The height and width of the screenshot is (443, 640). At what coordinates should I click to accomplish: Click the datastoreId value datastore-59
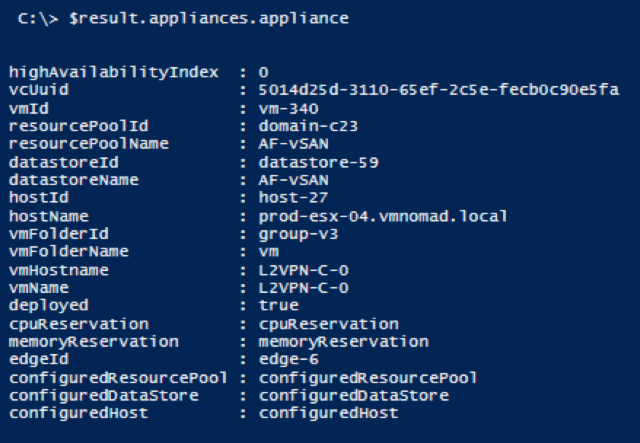[x=318, y=162]
